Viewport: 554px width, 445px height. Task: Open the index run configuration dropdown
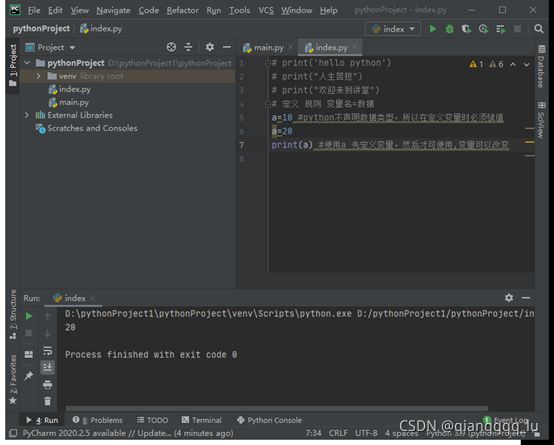[393, 29]
